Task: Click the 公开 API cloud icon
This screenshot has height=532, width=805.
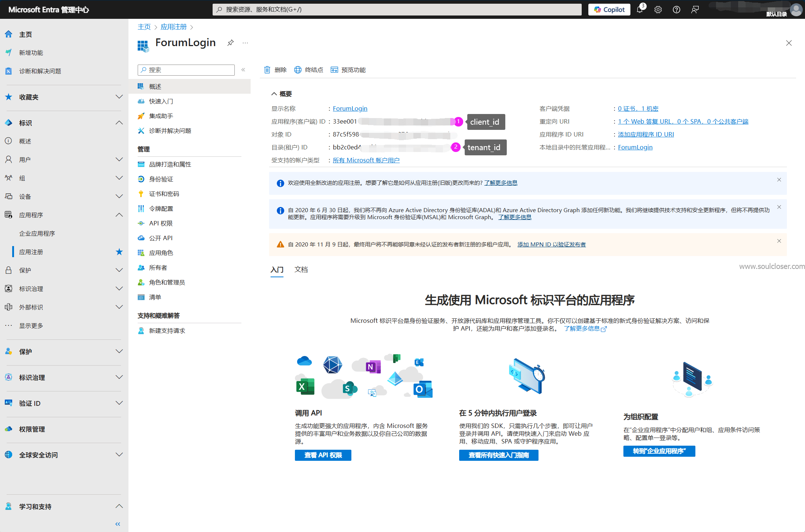Action: (141, 238)
